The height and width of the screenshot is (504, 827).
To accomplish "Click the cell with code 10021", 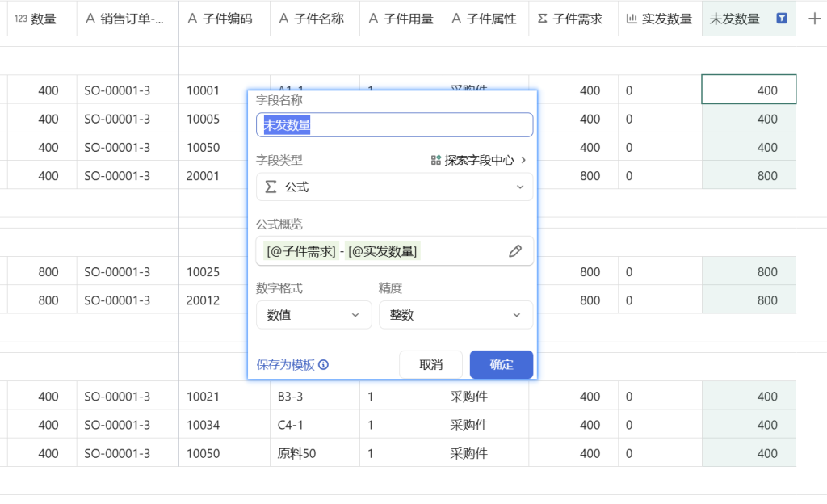I will coord(225,396).
